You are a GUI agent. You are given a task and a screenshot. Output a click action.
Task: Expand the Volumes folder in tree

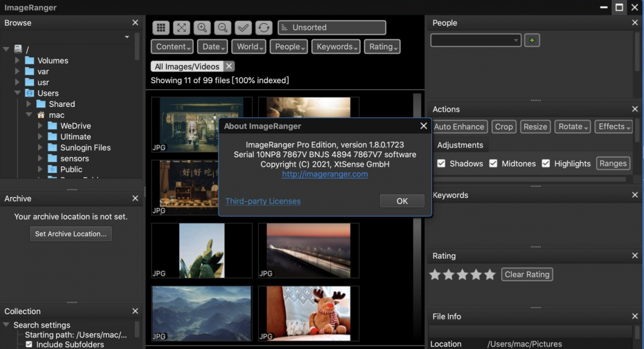click(18, 61)
